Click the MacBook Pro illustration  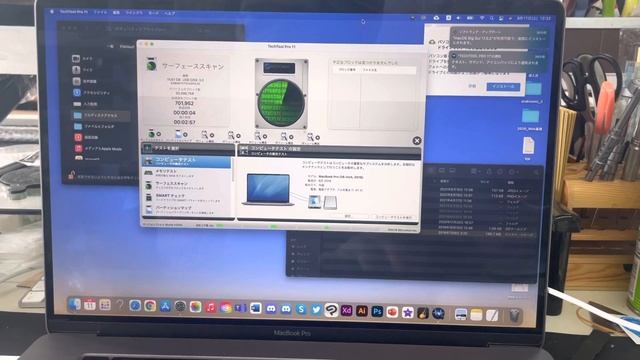268,189
